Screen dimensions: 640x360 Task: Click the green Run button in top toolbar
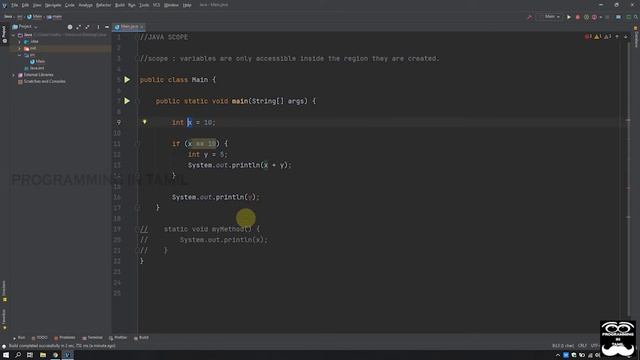click(569, 17)
